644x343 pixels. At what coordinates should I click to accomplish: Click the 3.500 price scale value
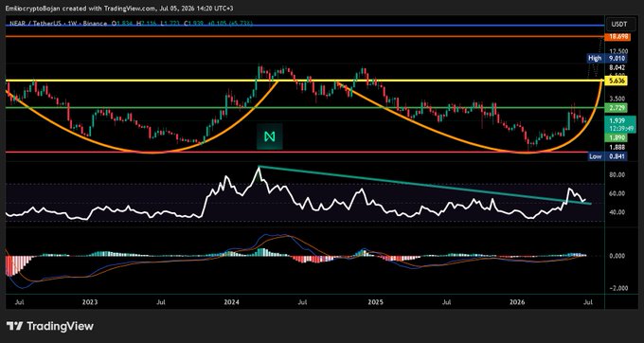tap(617, 99)
